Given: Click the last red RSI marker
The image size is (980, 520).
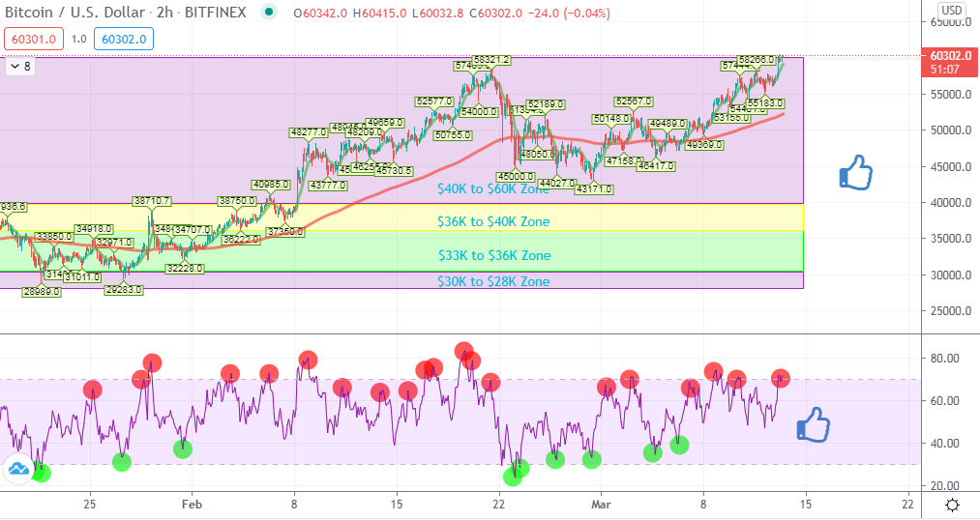Looking at the screenshot, I should (780, 378).
